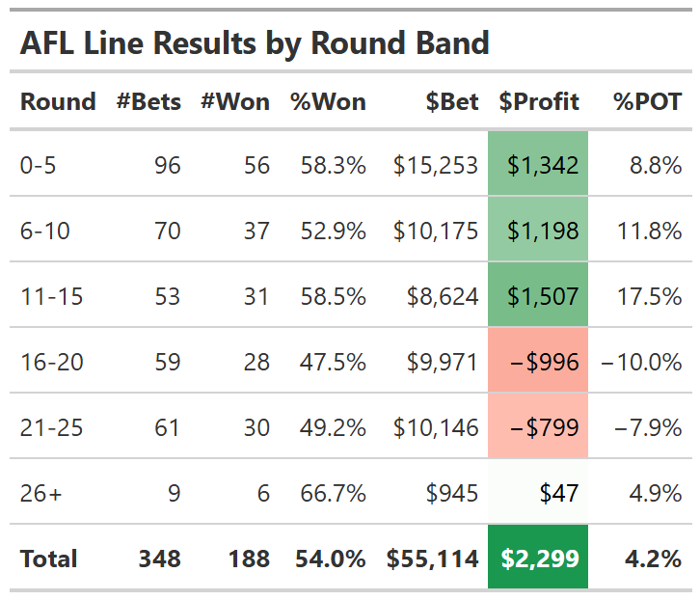Click the 66.7% win rate cell
This screenshot has width=700, height=600.
333,493
